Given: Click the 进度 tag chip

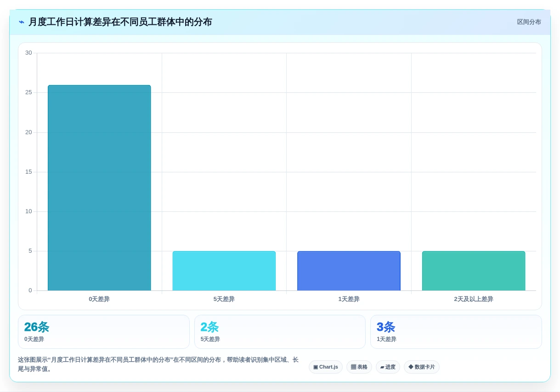Looking at the screenshot, I should coord(388,367).
